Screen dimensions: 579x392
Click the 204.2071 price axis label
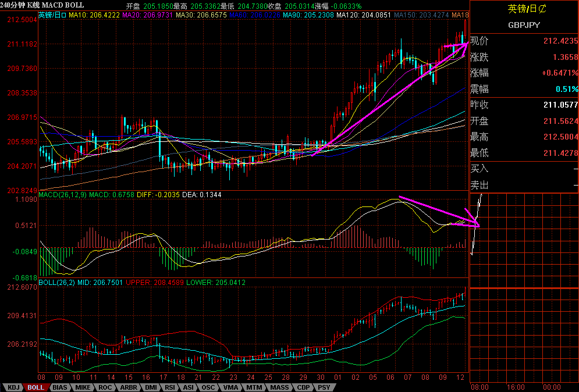(22, 166)
